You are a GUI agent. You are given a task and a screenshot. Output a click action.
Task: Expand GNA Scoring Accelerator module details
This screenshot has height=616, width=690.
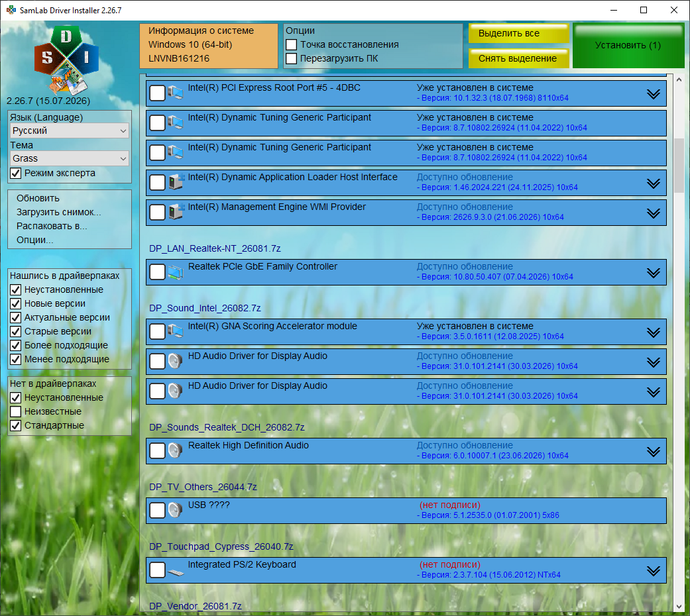tap(654, 332)
